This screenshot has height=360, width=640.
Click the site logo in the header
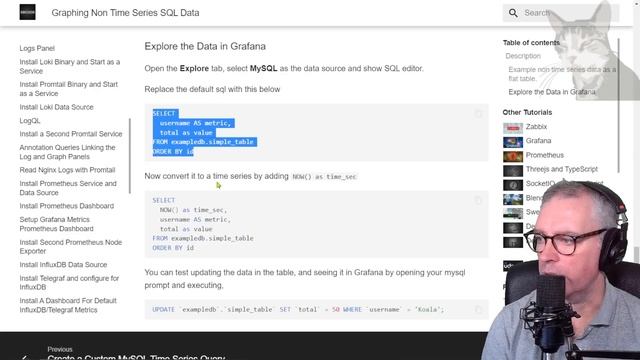point(27,12)
